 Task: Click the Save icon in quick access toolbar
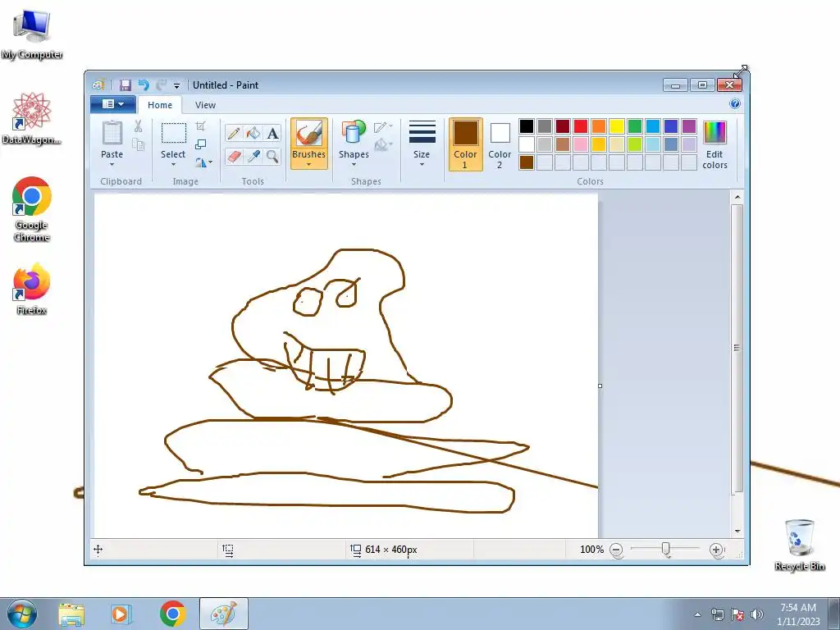(126, 85)
